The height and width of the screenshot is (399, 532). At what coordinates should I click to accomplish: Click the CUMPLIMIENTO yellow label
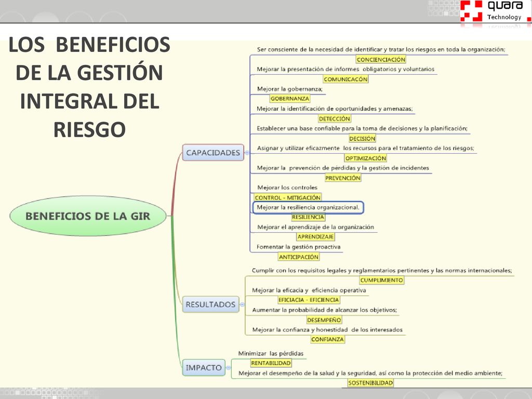[382, 280]
